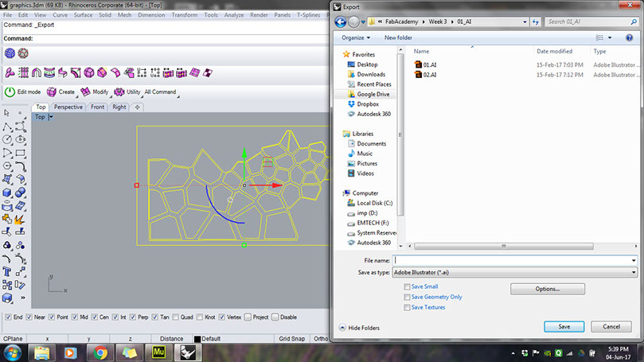Open the T-Splines Modify toolbar
Image resolution: width=644 pixels, height=362 pixels.
click(x=95, y=92)
